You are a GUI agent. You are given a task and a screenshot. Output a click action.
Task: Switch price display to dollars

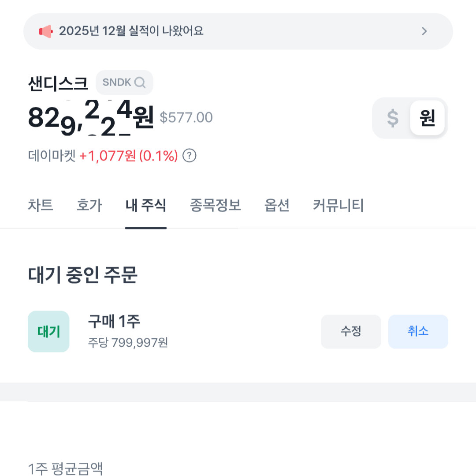392,118
